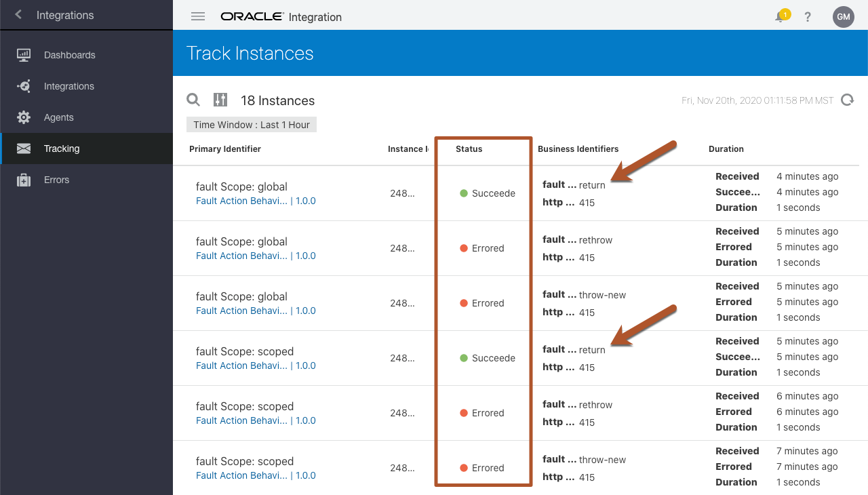Open the filter instances icon

pyautogui.click(x=220, y=100)
